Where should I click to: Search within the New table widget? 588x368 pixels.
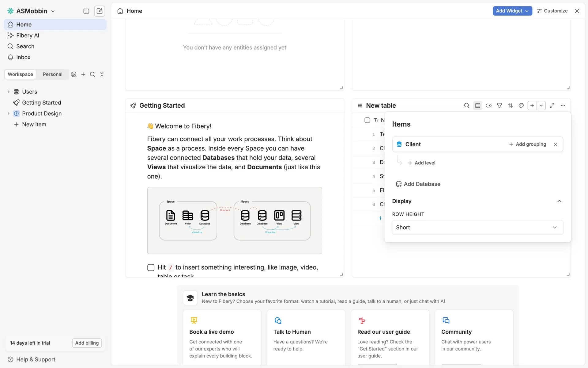click(x=466, y=105)
